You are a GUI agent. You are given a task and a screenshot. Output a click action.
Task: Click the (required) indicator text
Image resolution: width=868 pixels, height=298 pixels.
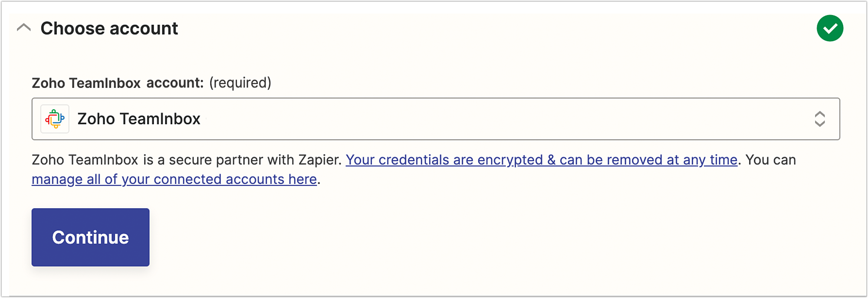240,83
